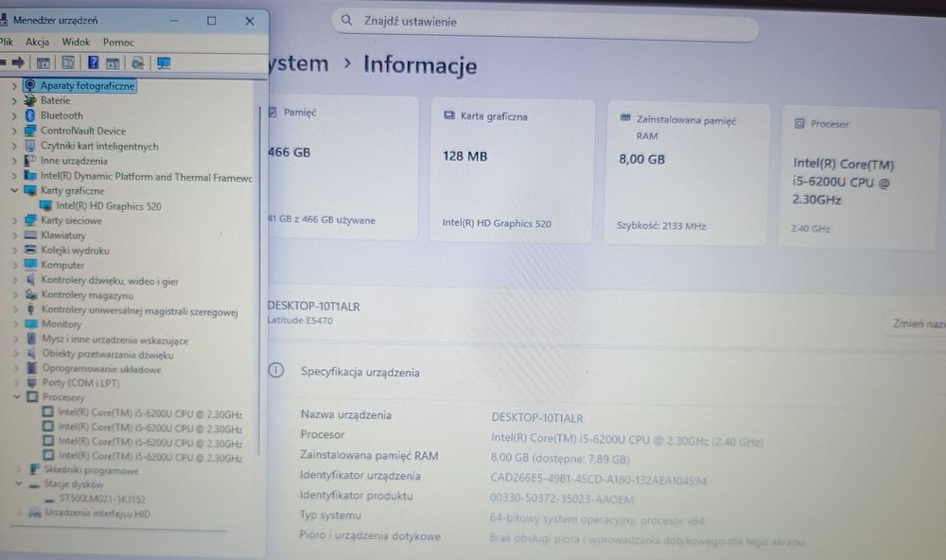Toggle the console tree toolbar icon

(44, 62)
